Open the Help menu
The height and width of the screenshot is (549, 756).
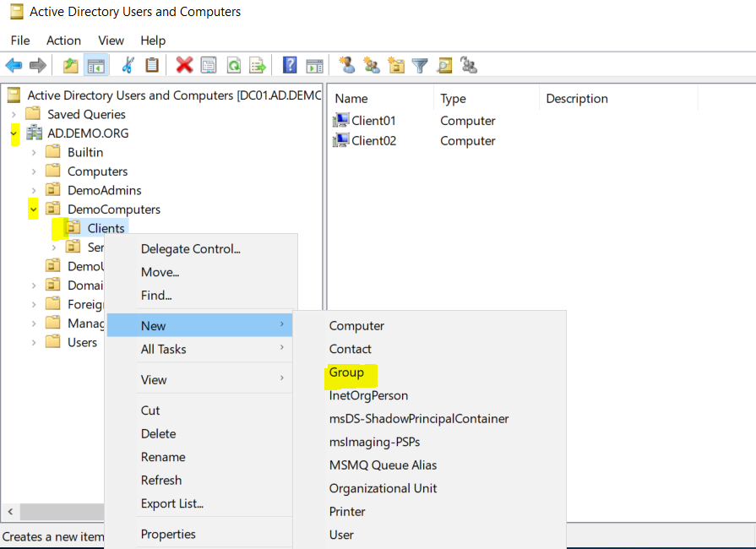[153, 41]
